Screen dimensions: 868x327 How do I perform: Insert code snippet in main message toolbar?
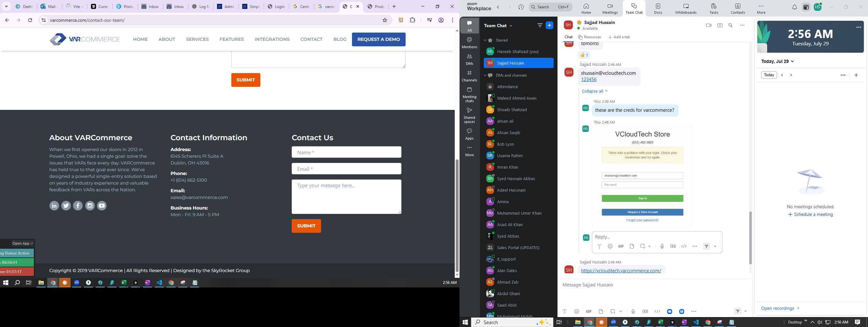click(657, 311)
